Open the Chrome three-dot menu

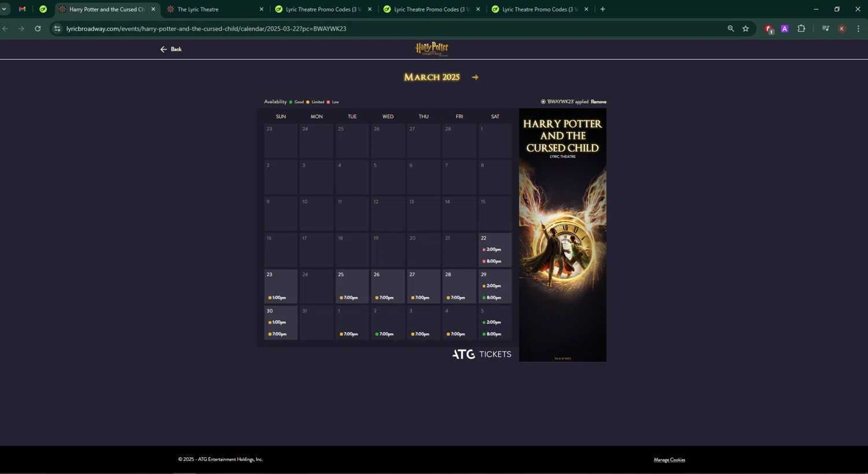(858, 28)
